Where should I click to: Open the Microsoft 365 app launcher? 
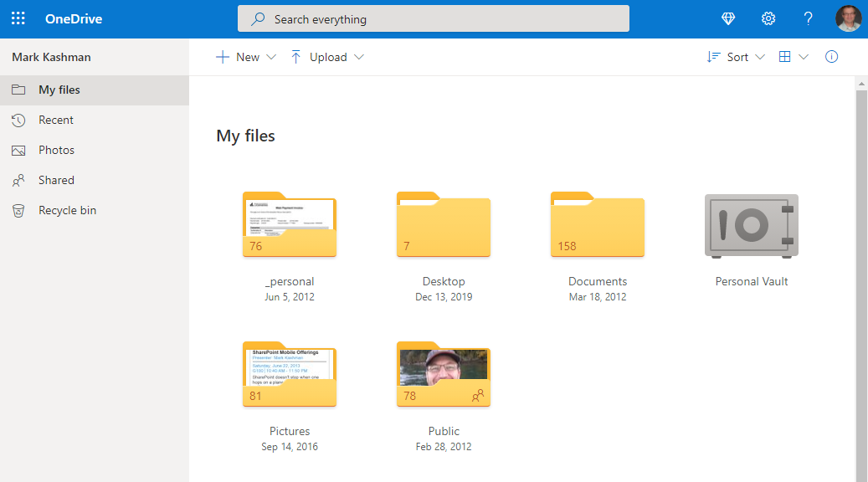tap(18, 18)
